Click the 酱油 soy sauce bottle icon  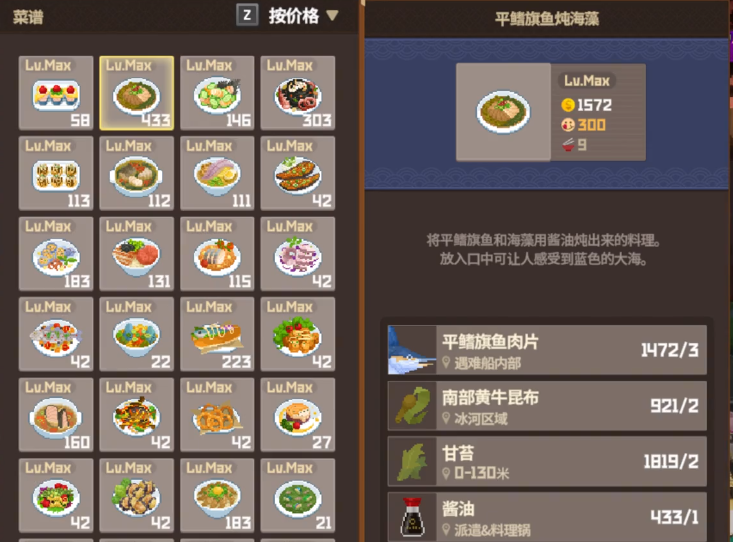[x=412, y=516]
